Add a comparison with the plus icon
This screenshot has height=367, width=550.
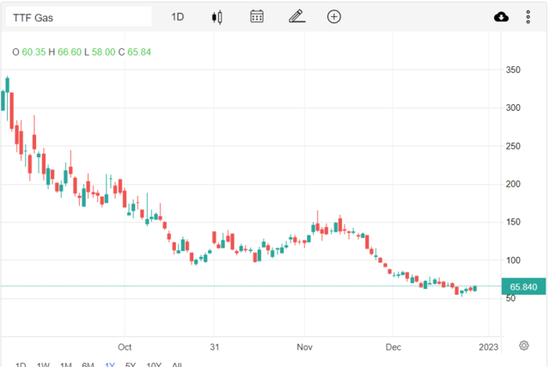tap(334, 16)
